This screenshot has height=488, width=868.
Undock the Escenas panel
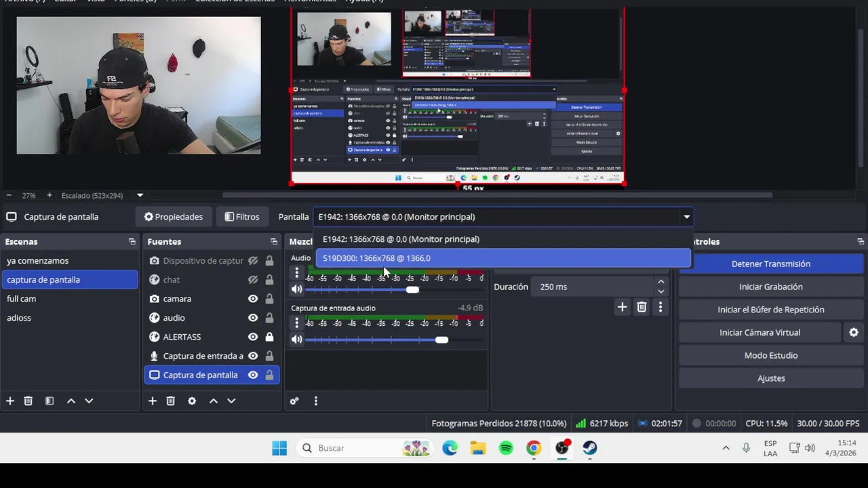tap(132, 241)
